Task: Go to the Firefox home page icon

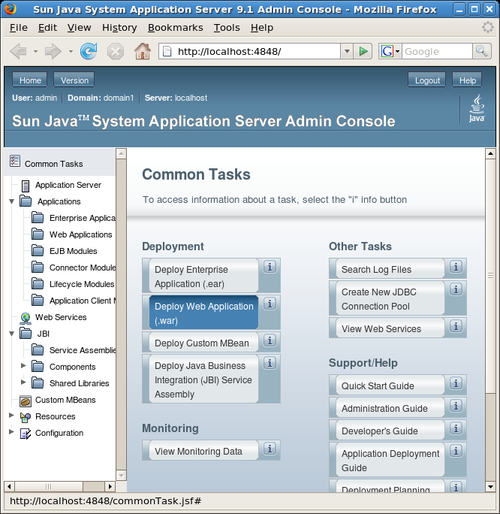Action: coord(143,51)
